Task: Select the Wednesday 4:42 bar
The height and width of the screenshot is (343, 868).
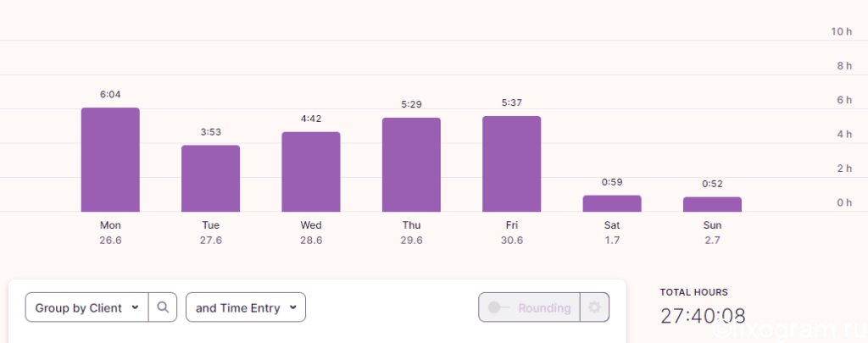Action: pyautogui.click(x=310, y=172)
